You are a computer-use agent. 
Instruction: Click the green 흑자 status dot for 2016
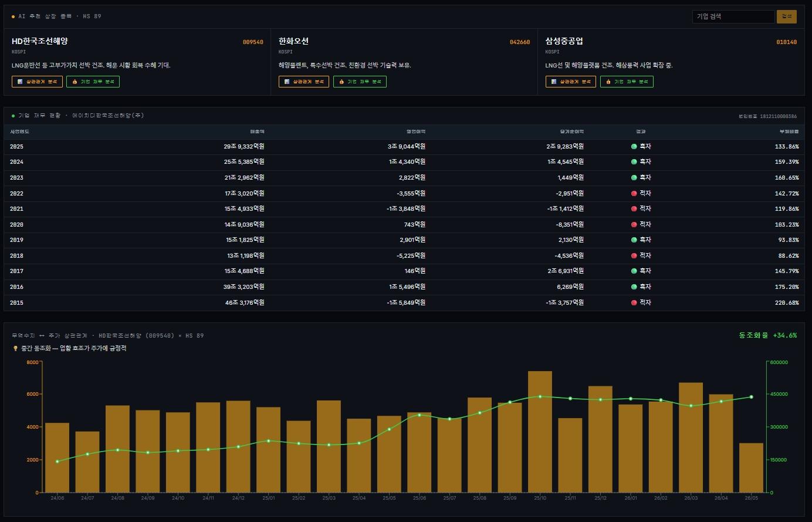[634, 287]
